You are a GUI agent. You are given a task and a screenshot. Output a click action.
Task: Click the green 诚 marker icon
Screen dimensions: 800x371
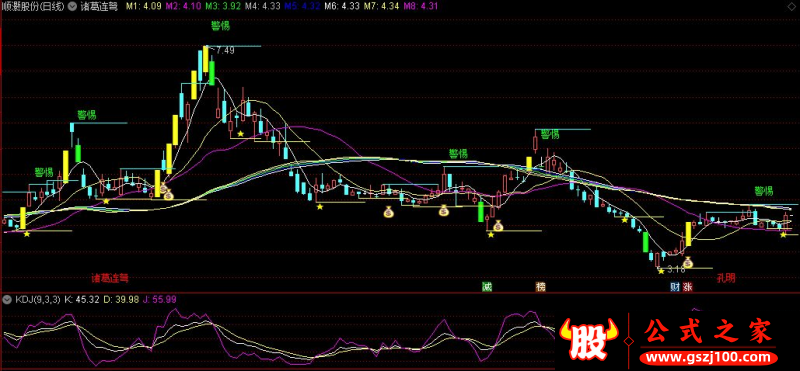[487, 286]
